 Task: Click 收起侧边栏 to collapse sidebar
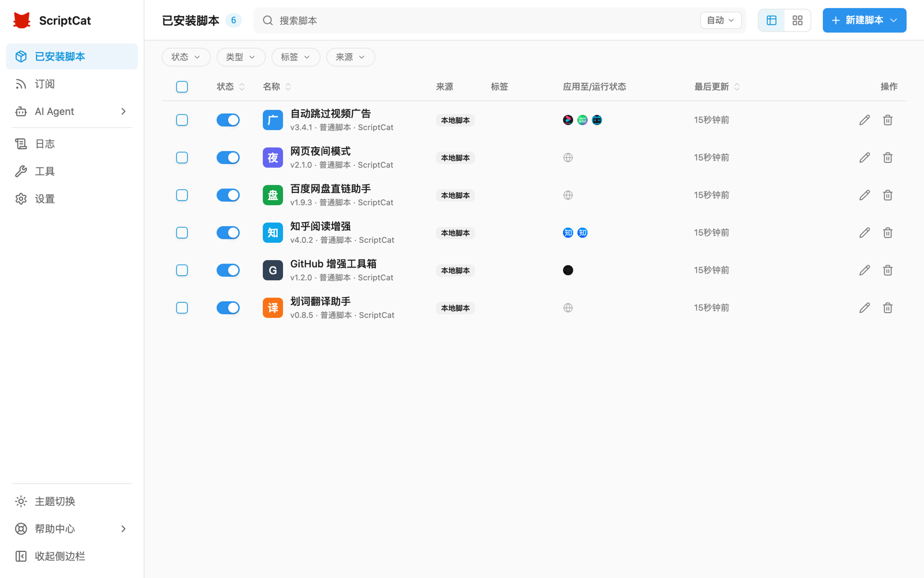(x=72, y=557)
